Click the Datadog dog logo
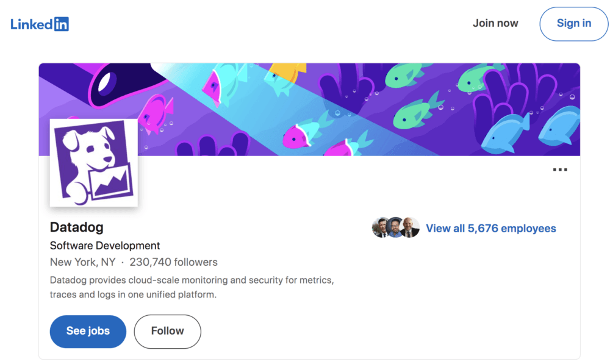The image size is (610, 364). (94, 162)
